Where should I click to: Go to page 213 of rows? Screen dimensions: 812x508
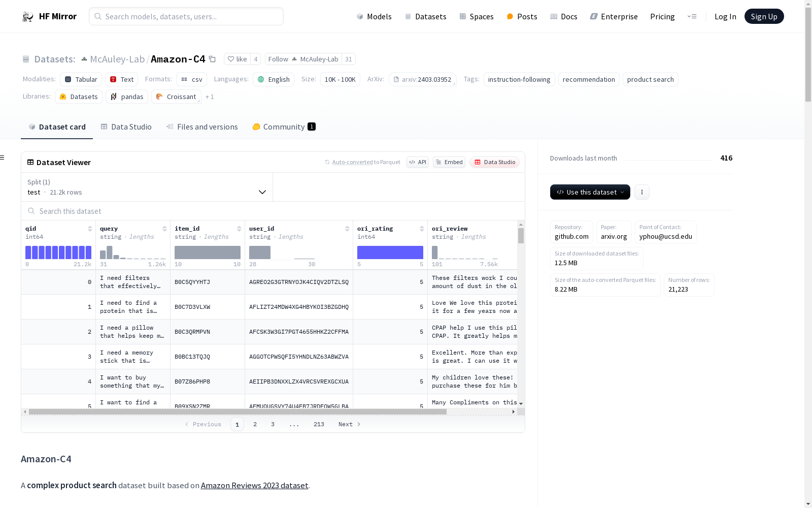point(319,424)
